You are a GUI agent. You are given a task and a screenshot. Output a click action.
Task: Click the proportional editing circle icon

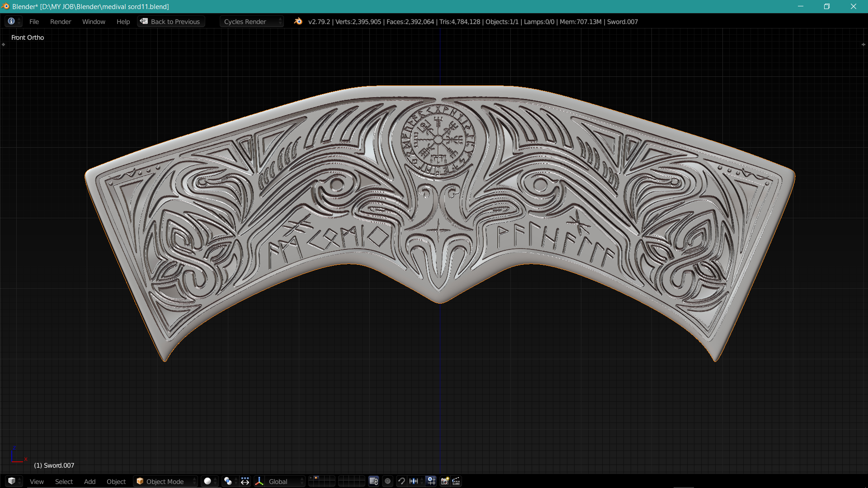(x=388, y=481)
